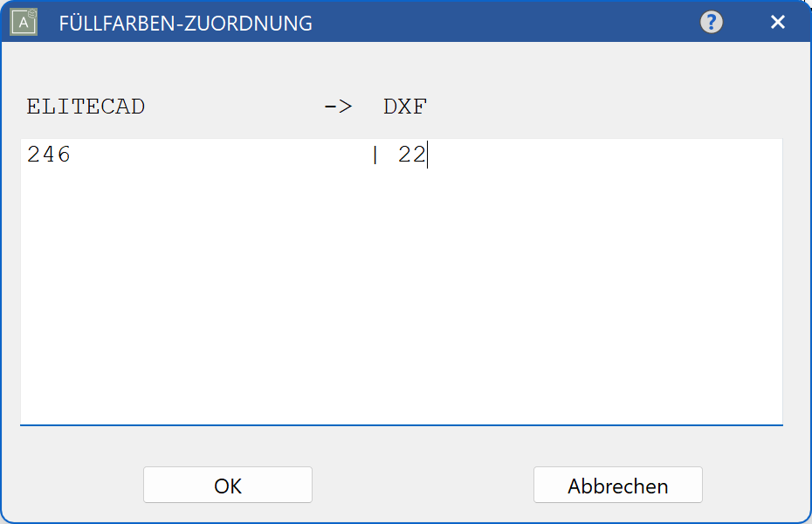Click the DXF column header
Image resolution: width=812 pixels, height=524 pixels.
pos(405,106)
